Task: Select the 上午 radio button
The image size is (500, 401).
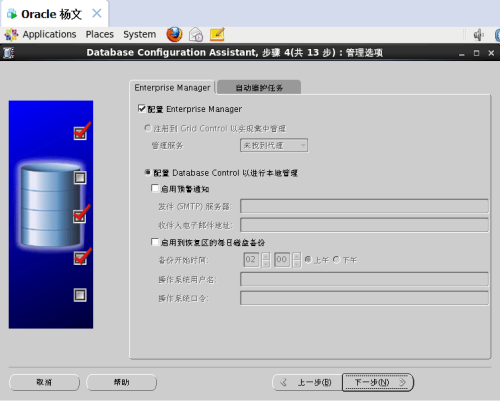Action: 308,259
